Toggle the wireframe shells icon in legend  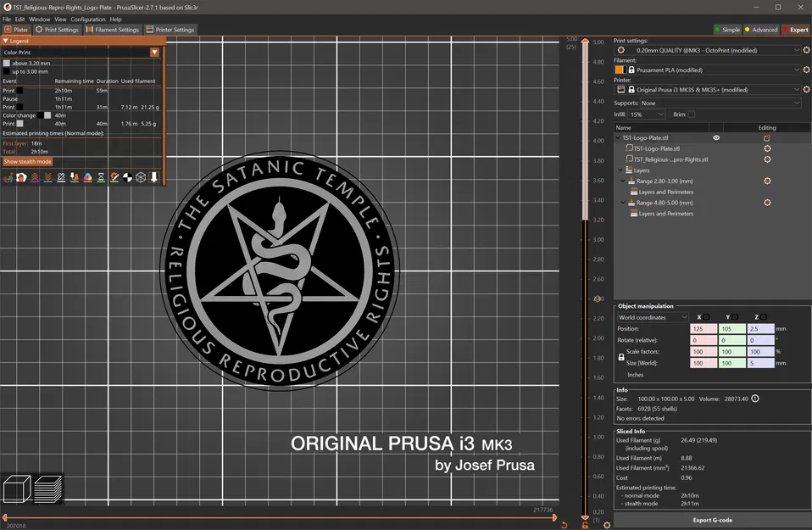[x=140, y=177]
